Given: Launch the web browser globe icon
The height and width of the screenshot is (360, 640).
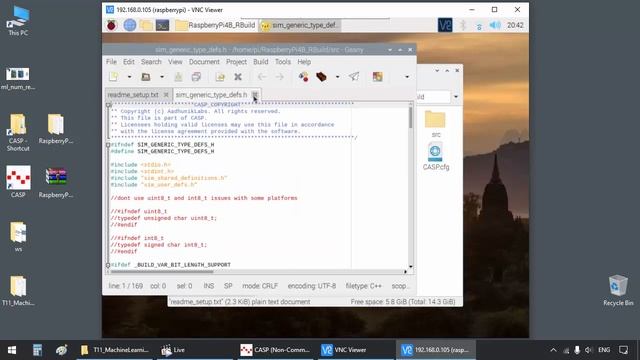Looking at the screenshot, I should pos(130,25).
